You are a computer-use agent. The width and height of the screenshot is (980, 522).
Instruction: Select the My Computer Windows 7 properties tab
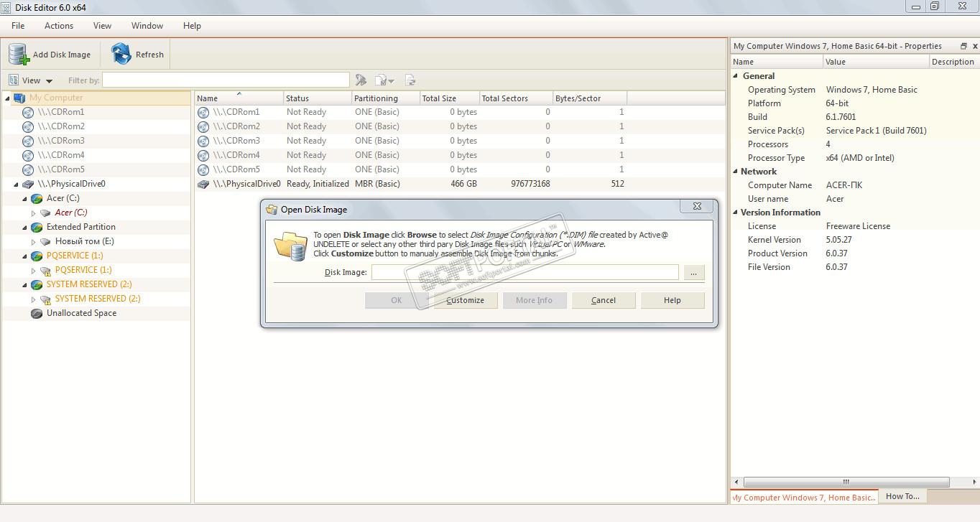tap(805, 497)
